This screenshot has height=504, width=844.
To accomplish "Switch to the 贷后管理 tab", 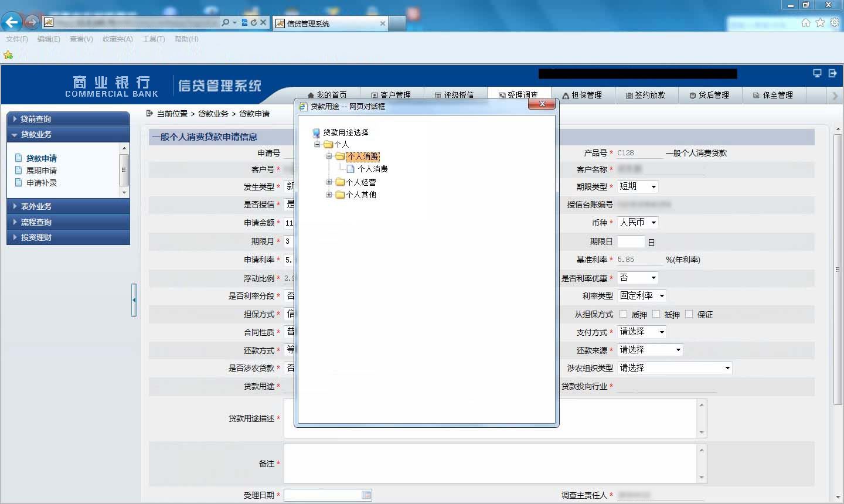I will (x=709, y=95).
